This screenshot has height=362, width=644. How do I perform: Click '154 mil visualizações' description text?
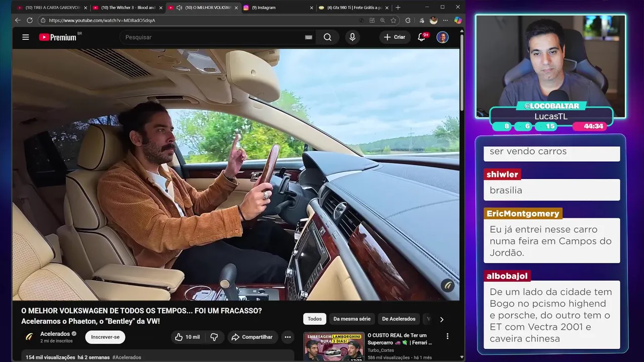click(x=50, y=357)
